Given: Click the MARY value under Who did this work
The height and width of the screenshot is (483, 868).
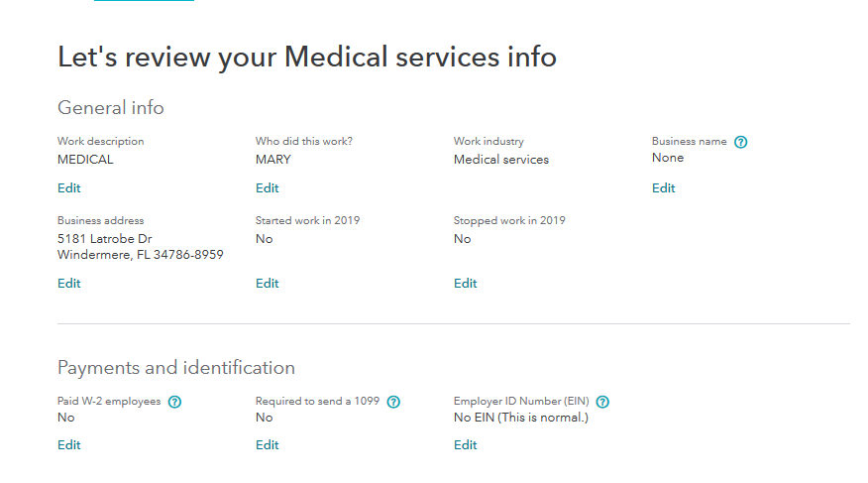Looking at the screenshot, I should pos(273,160).
